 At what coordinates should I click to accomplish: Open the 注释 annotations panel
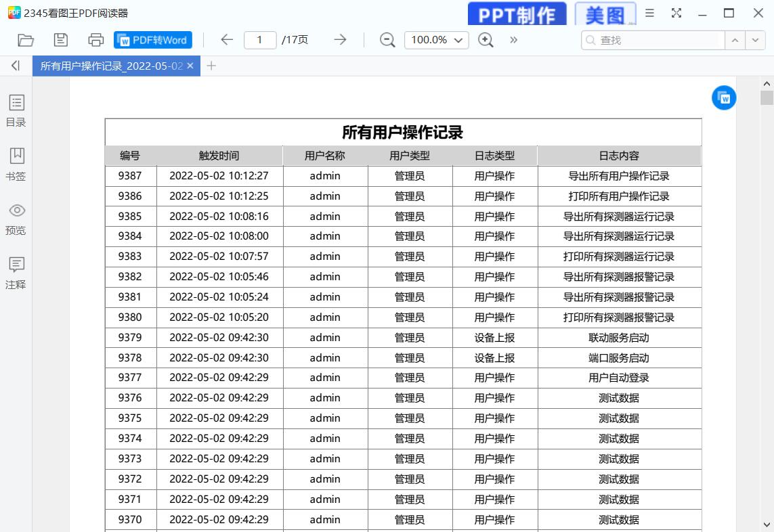16,273
